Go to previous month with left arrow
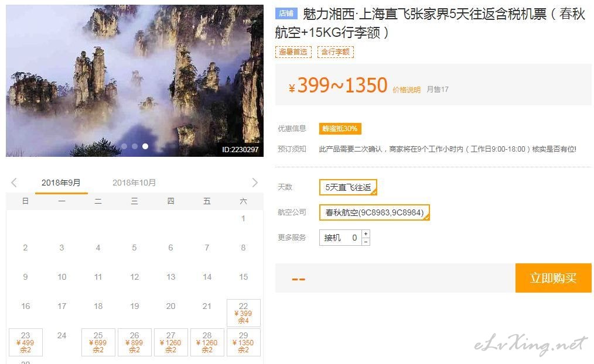The width and height of the screenshot is (594, 364). [14, 183]
